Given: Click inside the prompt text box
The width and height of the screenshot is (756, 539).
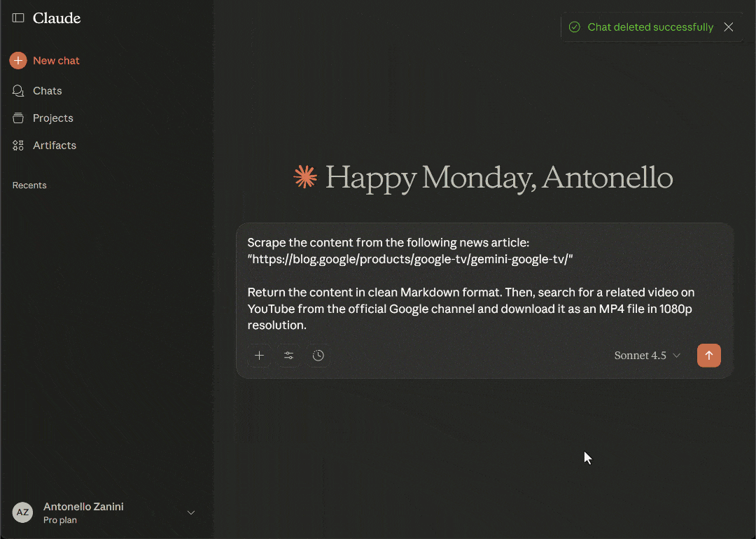Looking at the screenshot, I should point(483,283).
